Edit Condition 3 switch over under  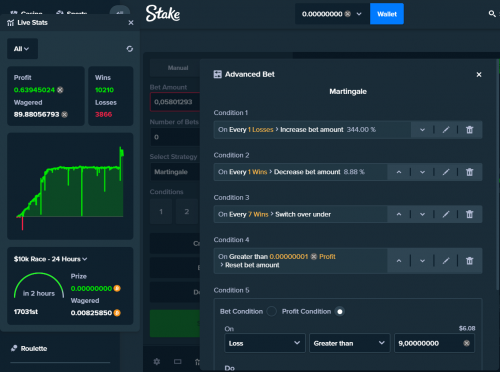(446, 214)
